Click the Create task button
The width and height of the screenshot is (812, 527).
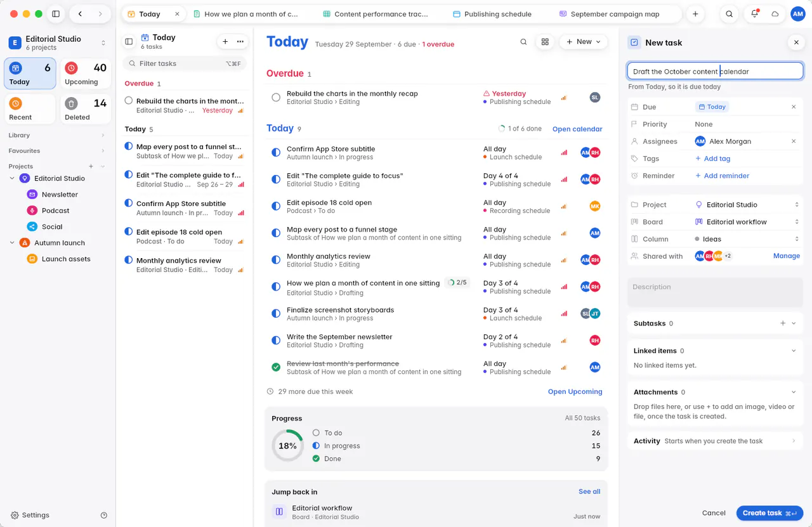(769, 513)
